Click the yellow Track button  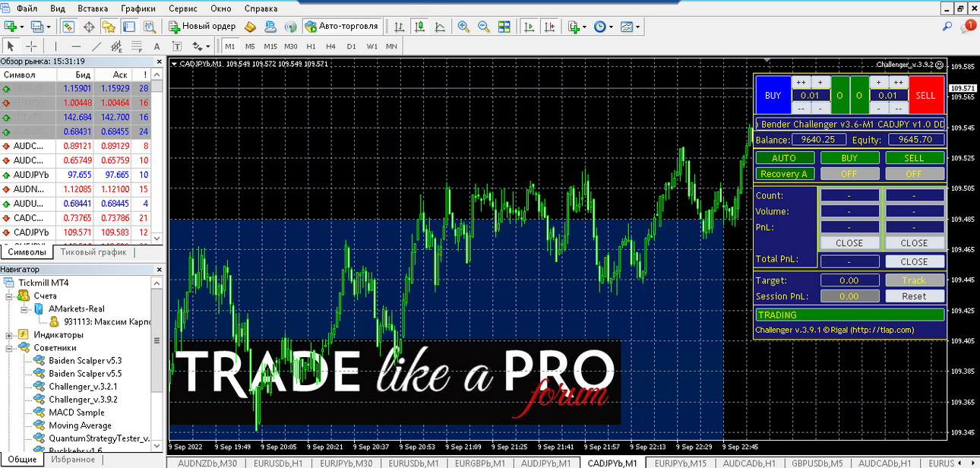point(915,280)
